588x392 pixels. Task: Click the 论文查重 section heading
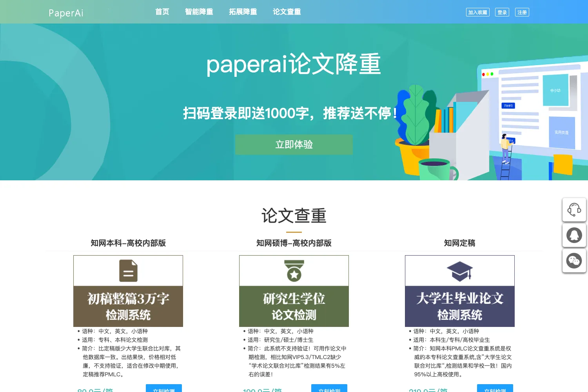tap(294, 216)
